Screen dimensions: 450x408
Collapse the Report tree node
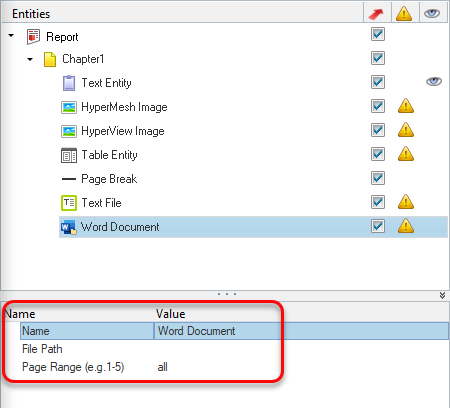click(x=11, y=35)
